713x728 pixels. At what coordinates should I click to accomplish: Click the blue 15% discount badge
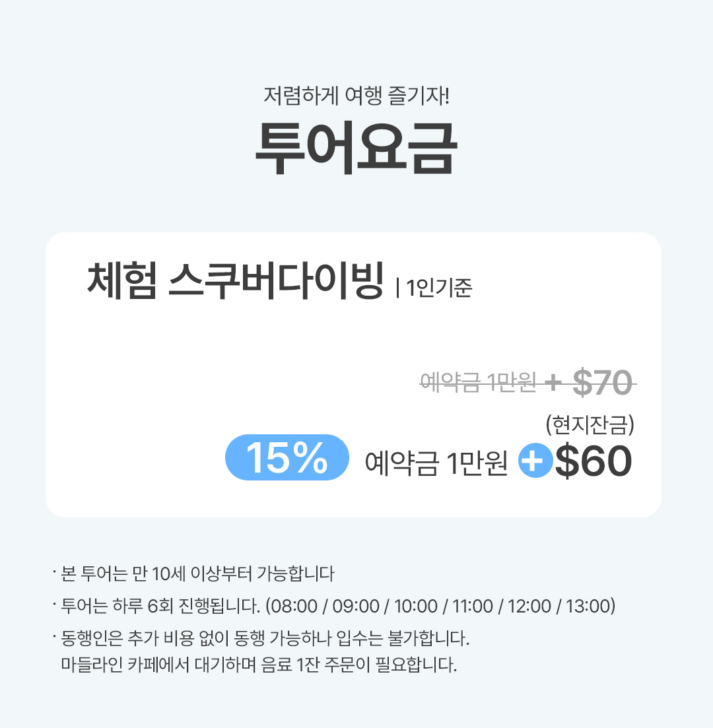pos(287,457)
